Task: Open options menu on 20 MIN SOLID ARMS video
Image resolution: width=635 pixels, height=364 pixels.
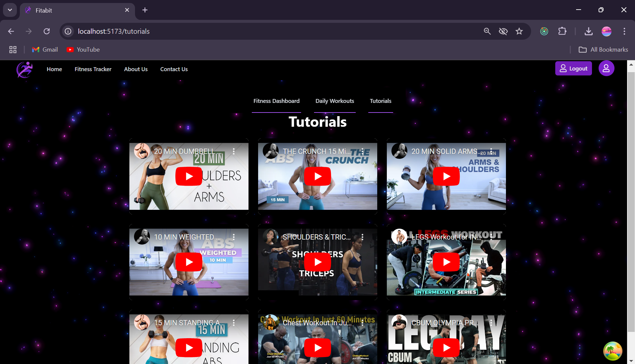Action: pos(491,151)
